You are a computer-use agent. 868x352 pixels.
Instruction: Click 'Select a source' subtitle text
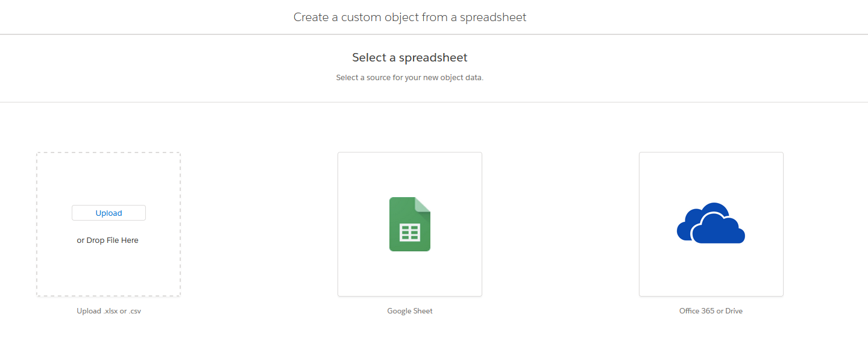(x=410, y=77)
